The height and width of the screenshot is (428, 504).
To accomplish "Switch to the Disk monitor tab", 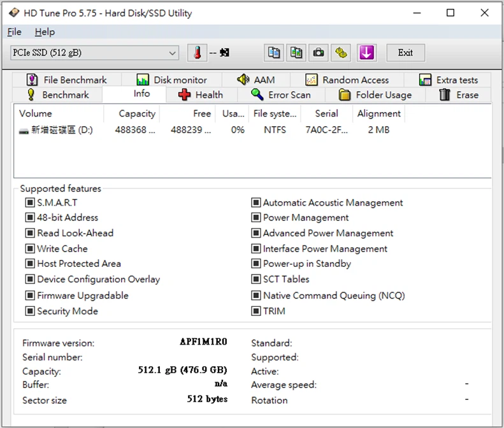I will [x=171, y=80].
